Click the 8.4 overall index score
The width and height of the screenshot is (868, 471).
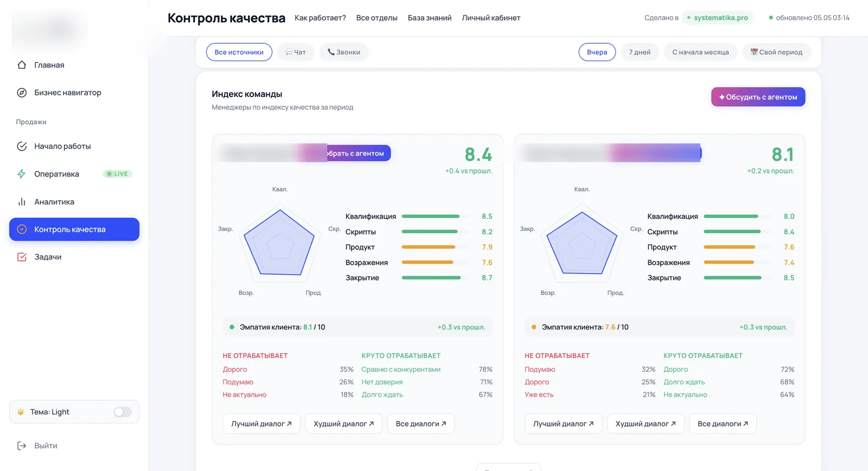coord(478,155)
